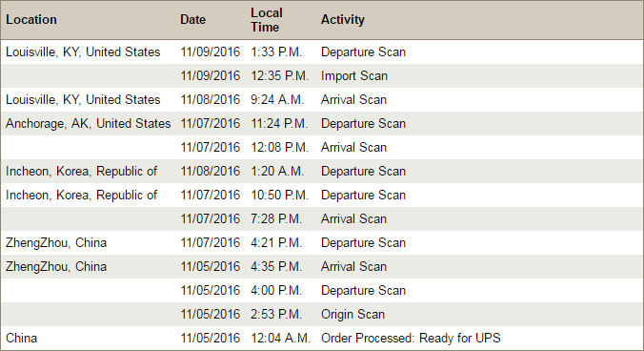This screenshot has height=351, width=644.
Task: Select Order Processed: Ready for UPS text
Action: [x=411, y=339]
